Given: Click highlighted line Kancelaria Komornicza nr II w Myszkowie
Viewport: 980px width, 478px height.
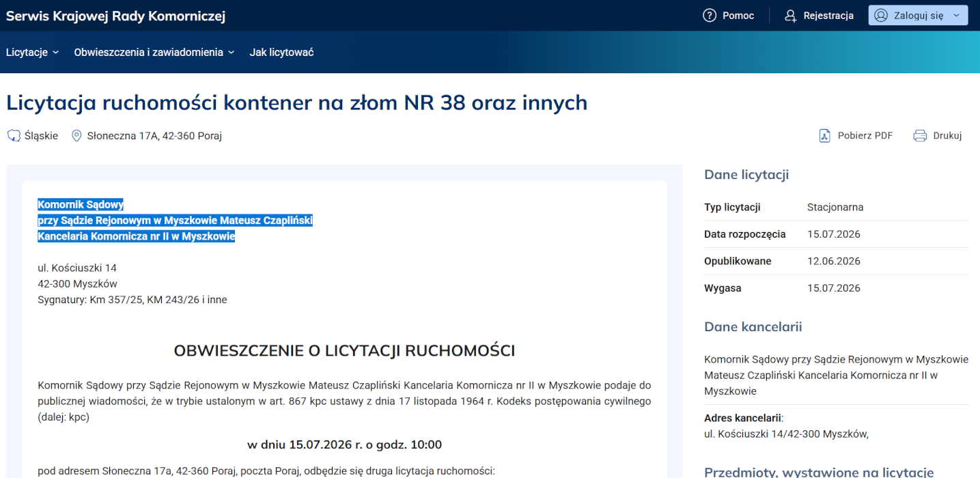Looking at the screenshot, I should pyautogui.click(x=136, y=236).
